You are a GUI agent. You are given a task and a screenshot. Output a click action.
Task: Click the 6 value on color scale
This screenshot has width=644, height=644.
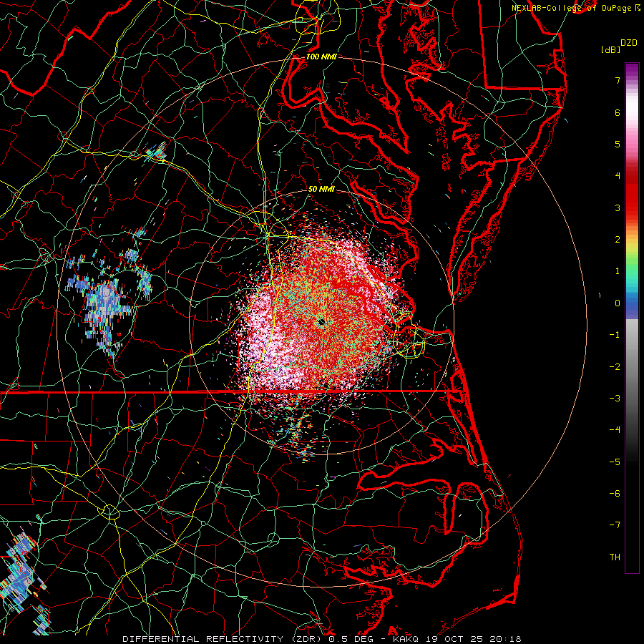(618, 112)
